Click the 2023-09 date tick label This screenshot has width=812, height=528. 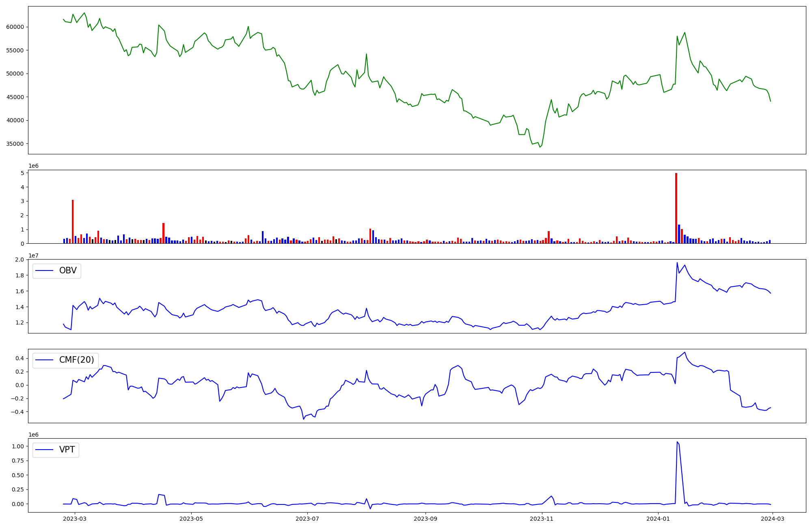pyautogui.click(x=425, y=519)
